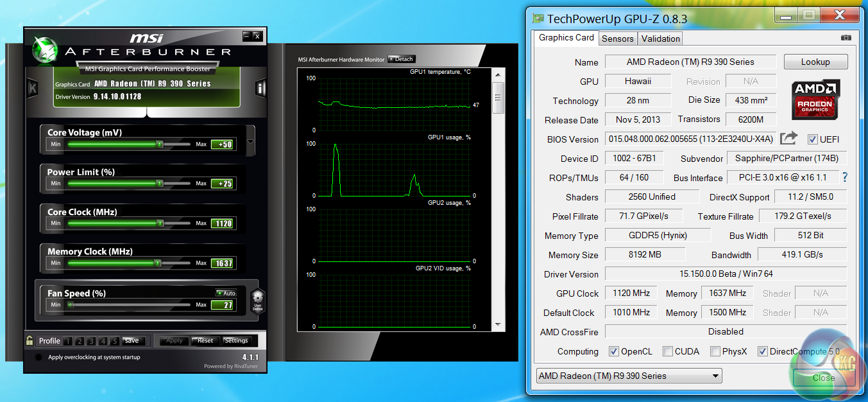868x402 pixels.
Task: Open Afterburner Settings
Action: 236,340
